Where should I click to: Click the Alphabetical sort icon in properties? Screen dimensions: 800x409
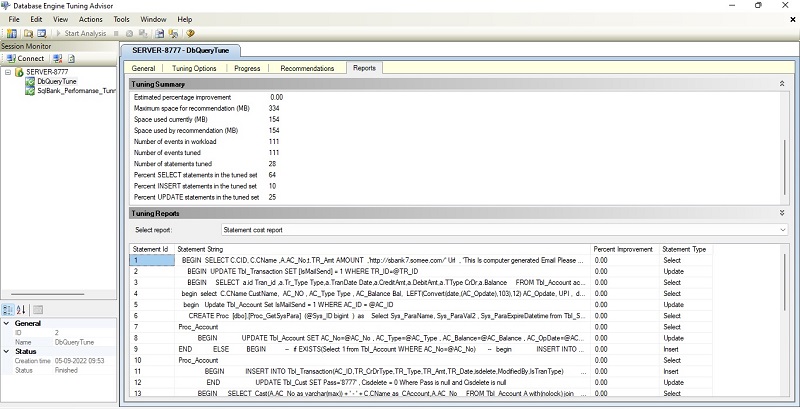(21, 310)
